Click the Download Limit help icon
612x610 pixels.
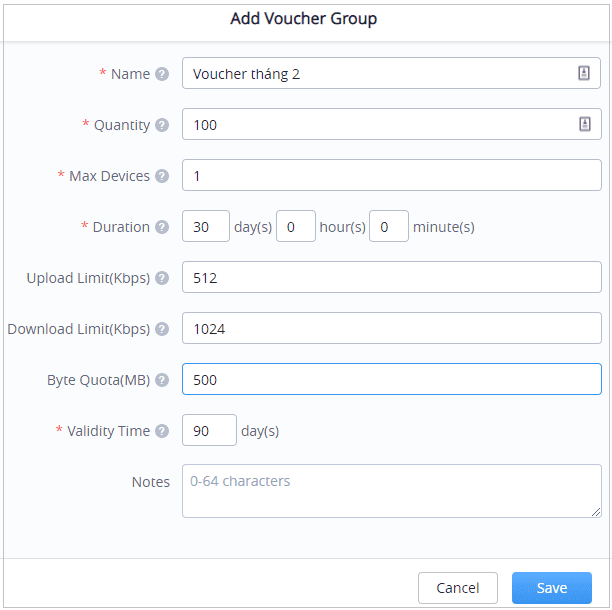coord(163,329)
